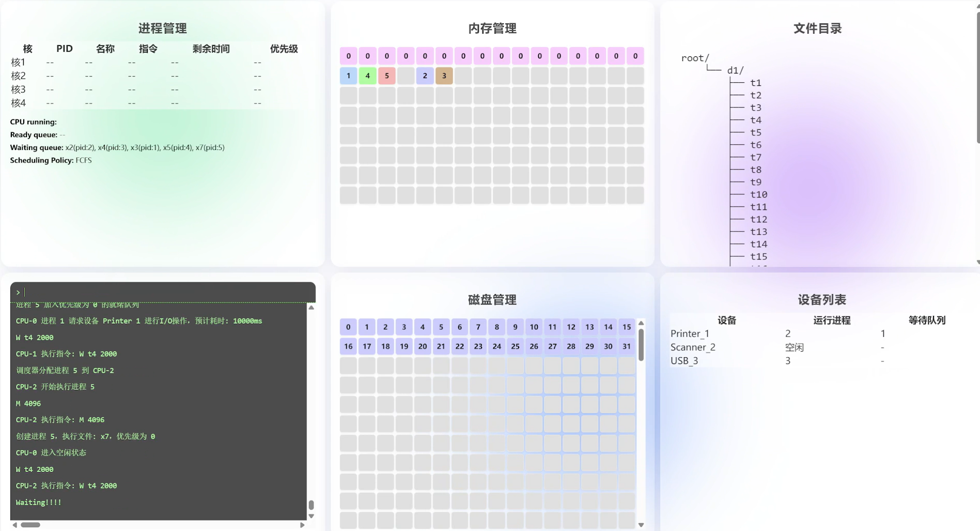The image size is (980, 531).
Task: Click the terminal scroll-left arrow
Action: click(14, 525)
